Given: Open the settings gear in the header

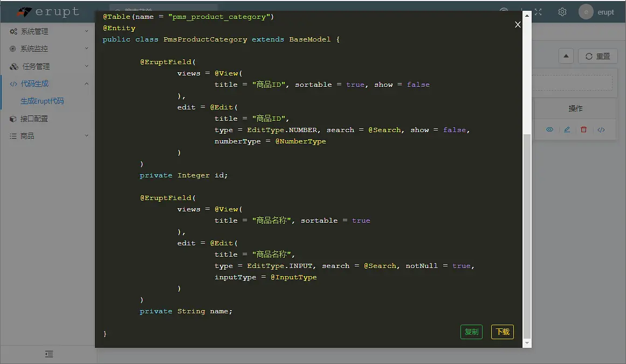Looking at the screenshot, I should 562,12.
